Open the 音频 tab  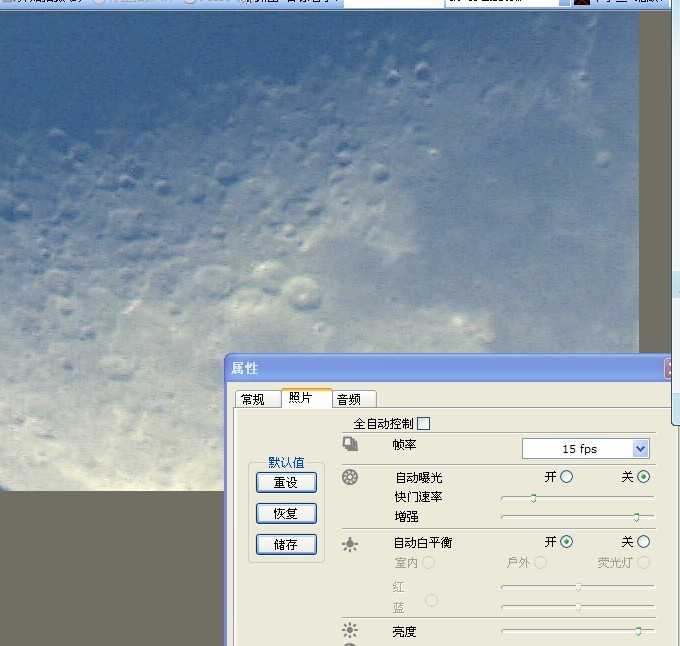pos(354,399)
